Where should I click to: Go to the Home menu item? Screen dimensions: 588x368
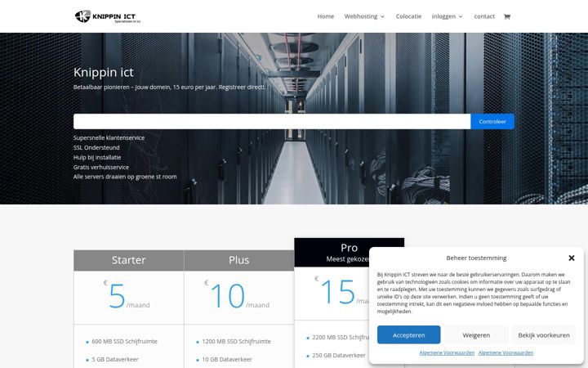326,16
